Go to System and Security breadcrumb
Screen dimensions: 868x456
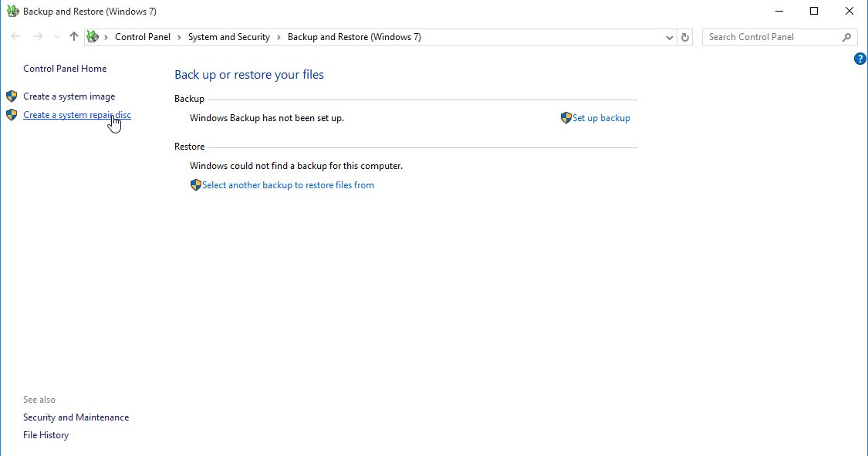tap(229, 37)
